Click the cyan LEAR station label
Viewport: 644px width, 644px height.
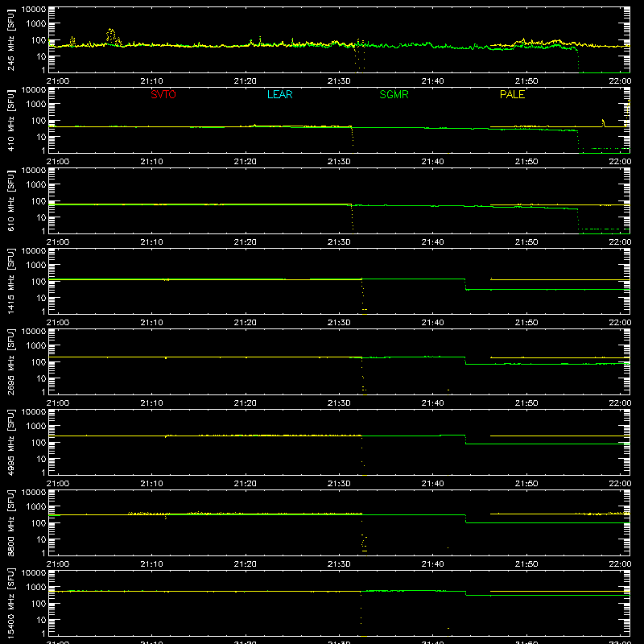coord(279,94)
